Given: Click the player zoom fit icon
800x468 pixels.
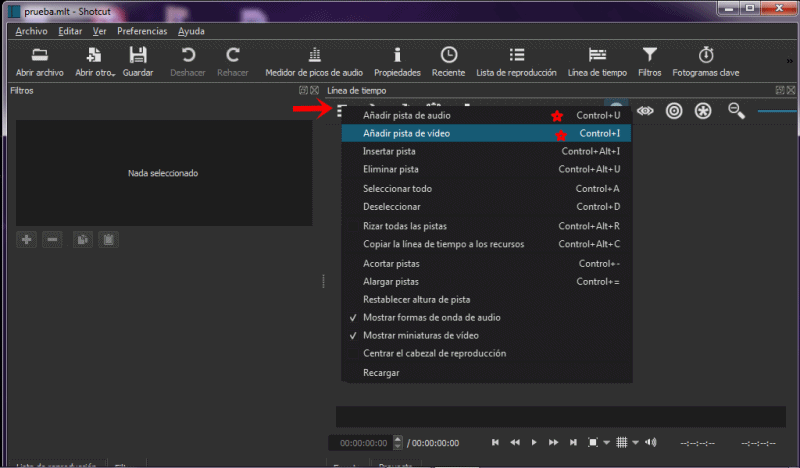Looking at the screenshot, I should [592, 442].
